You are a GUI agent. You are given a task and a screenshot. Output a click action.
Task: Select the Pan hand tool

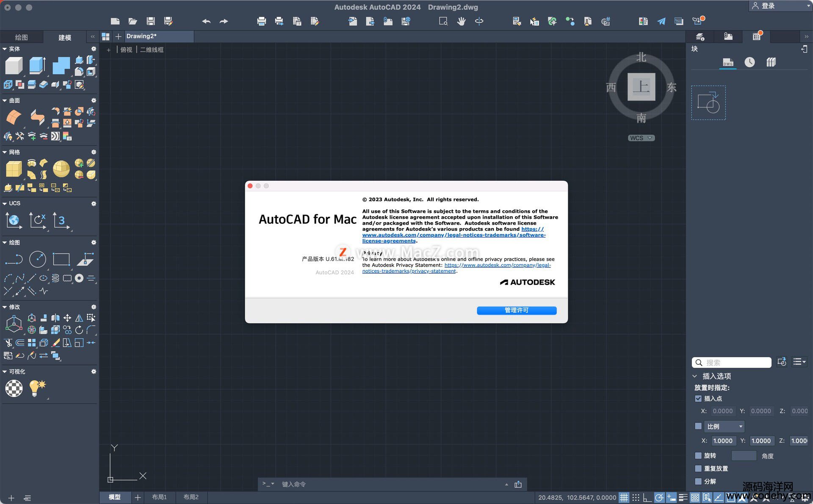[x=462, y=21]
